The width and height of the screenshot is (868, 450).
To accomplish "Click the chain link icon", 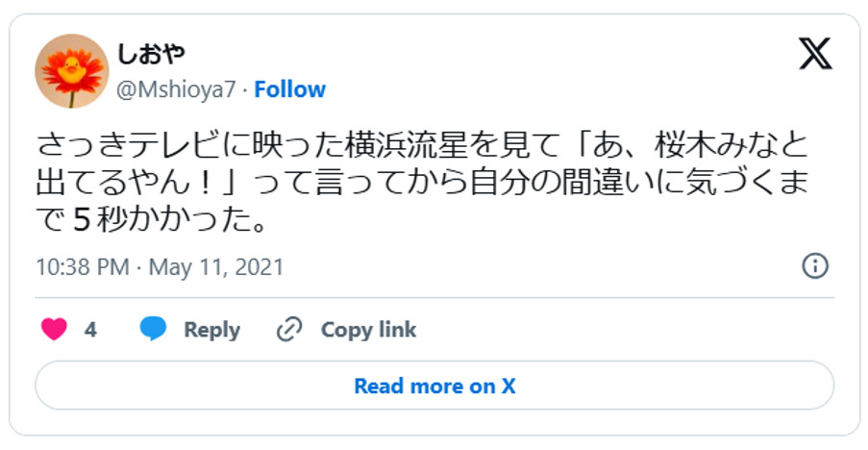I will tap(289, 330).
